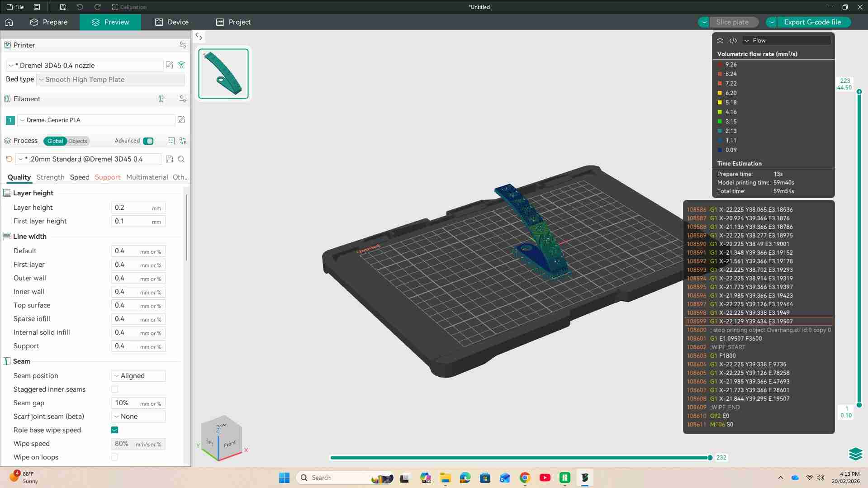Click the layers stack icon in the viewport corner
Viewport: 868px width, 488px height.
point(855,454)
